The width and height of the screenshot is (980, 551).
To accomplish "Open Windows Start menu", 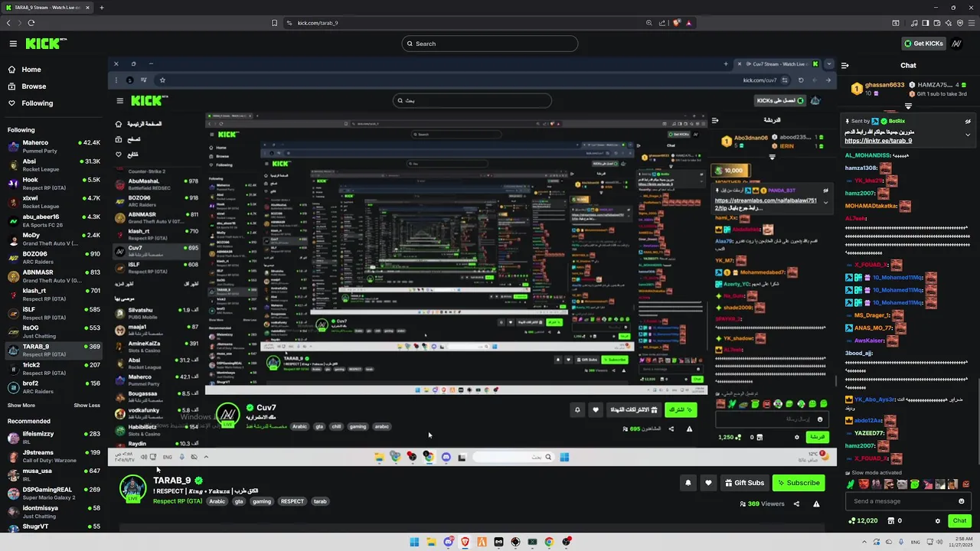I will pos(414,542).
